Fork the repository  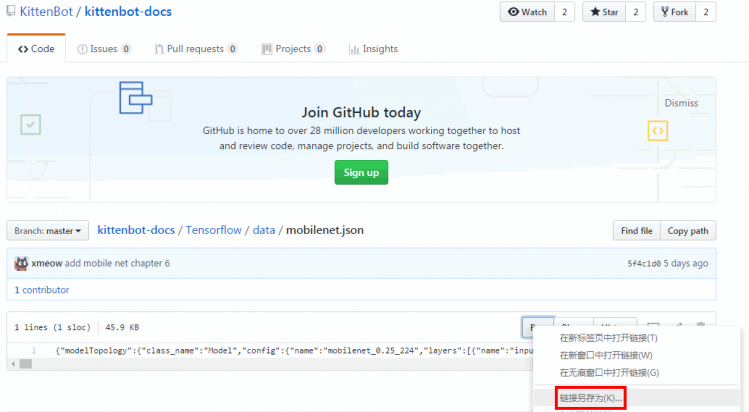[674, 12]
